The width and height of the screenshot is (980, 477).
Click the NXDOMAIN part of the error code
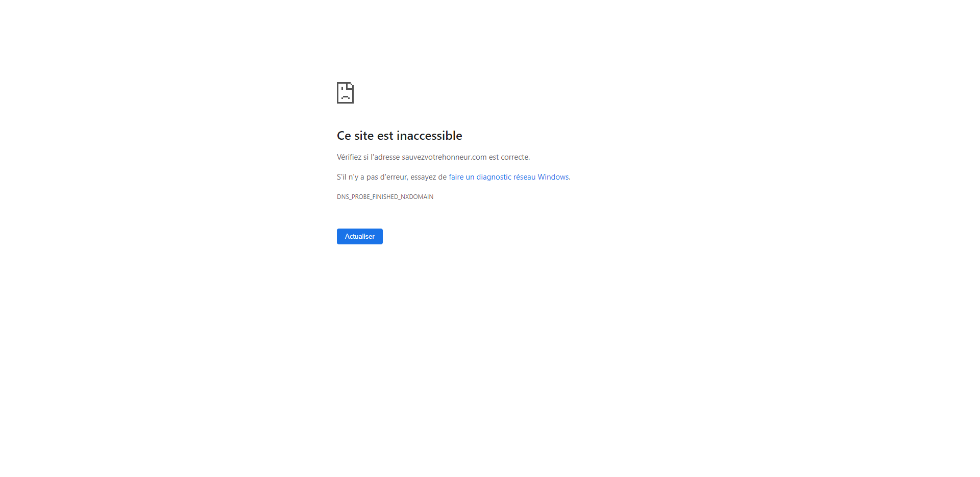coord(417,197)
